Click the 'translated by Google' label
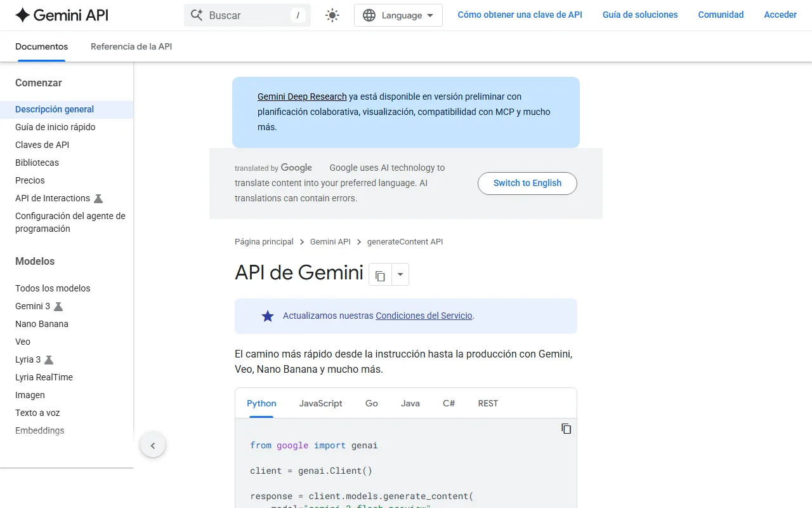This screenshot has width=812, height=508. click(x=273, y=168)
